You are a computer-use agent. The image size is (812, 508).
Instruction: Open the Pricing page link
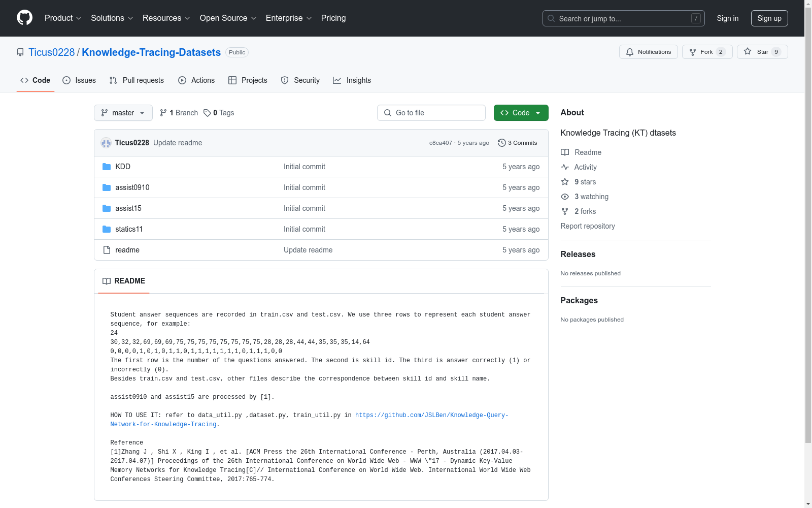click(x=333, y=18)
